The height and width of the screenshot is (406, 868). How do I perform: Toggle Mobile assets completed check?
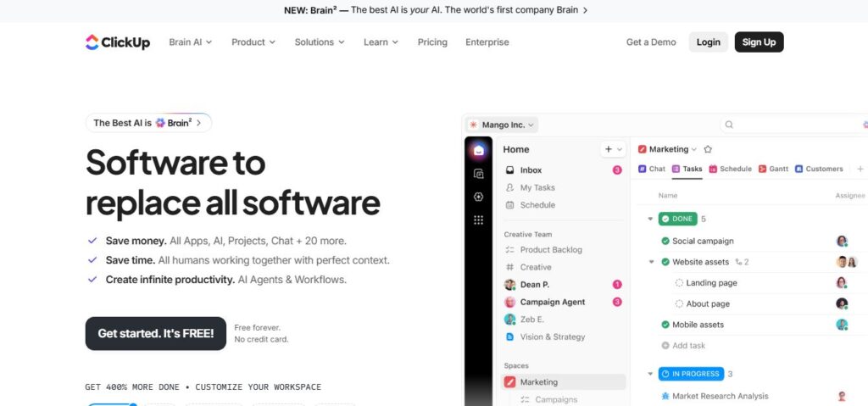point(665,325)
